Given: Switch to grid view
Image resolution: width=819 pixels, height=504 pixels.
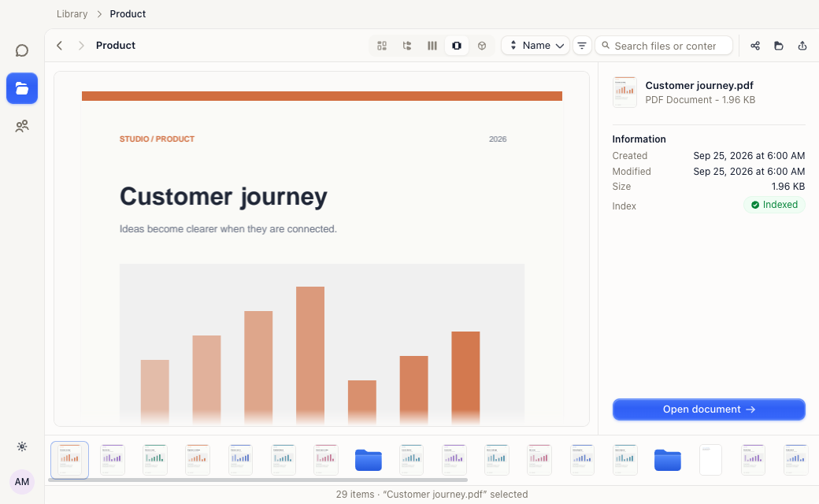Looking at the screenshot, I should (x=382, y=46).
